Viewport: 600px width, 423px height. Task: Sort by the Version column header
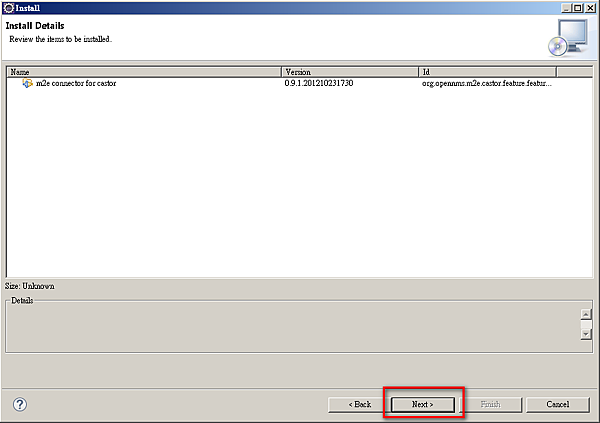click(x=350, y=72)
